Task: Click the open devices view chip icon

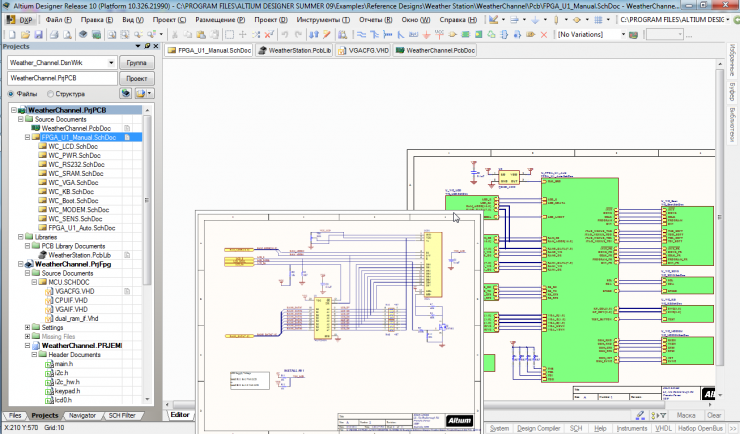Action: (83, 35)
